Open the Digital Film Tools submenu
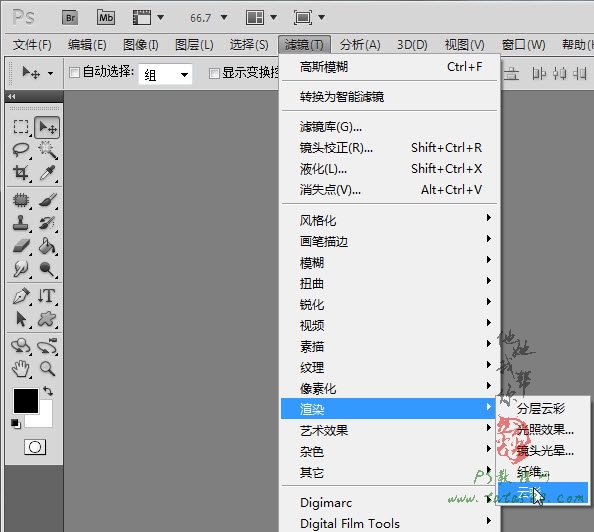This screenshot has height=532, width=594. pyautogui.click(x=389, y=523)
